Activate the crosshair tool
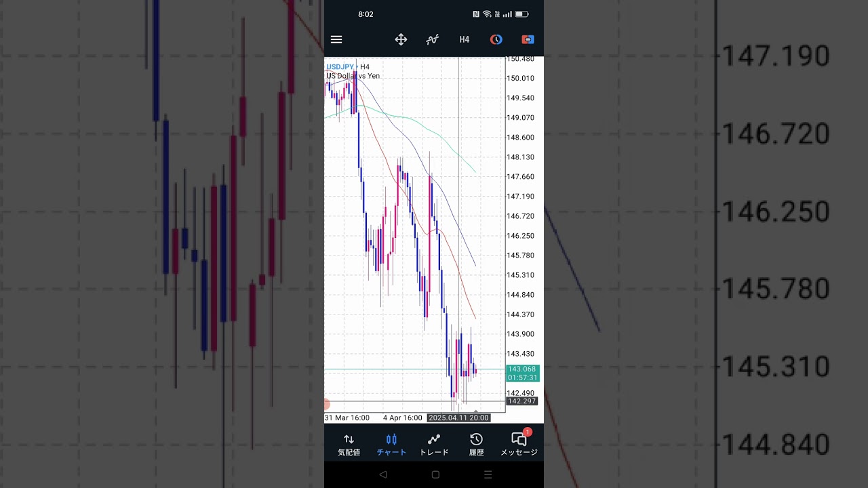The image size is (868, 488). (x=401, y=39)
